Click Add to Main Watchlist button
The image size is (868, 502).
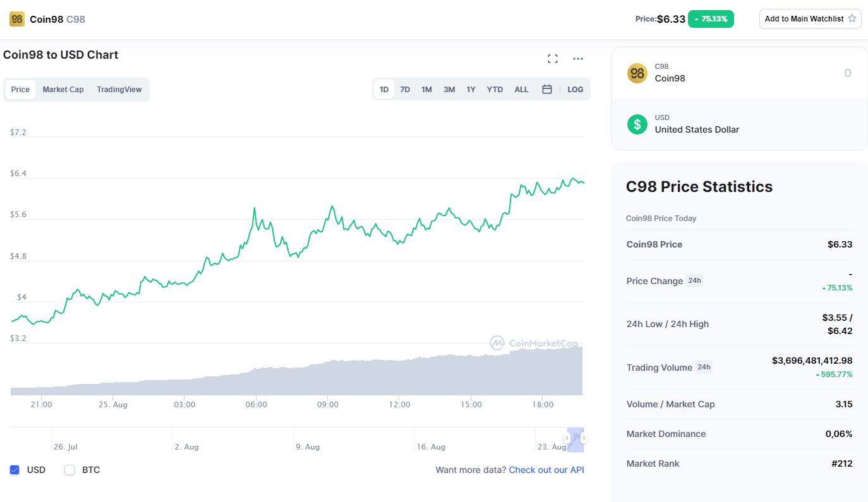810,19
